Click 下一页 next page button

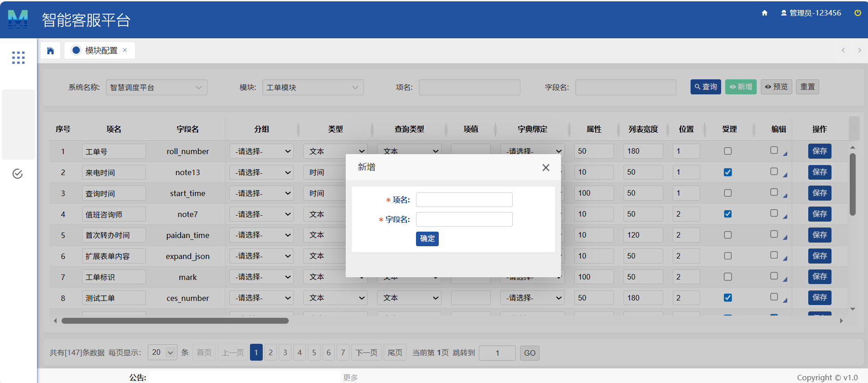[x=366, y=352]
